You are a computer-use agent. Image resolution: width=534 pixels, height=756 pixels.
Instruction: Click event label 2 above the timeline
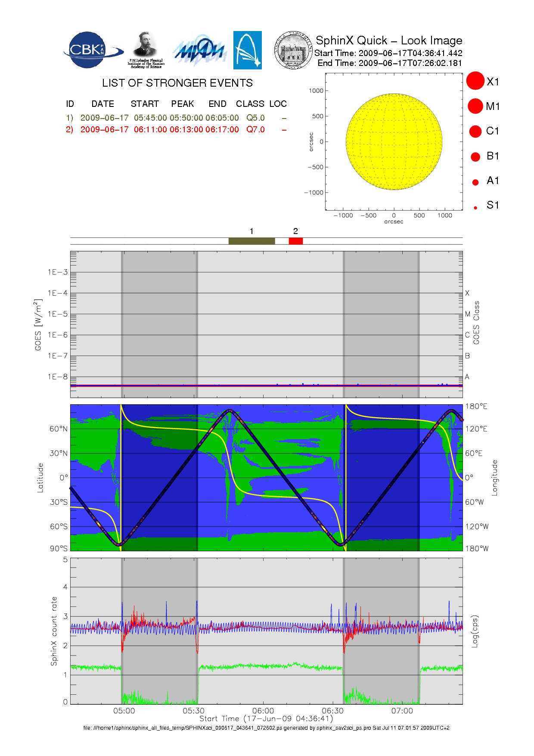[295, 231]
